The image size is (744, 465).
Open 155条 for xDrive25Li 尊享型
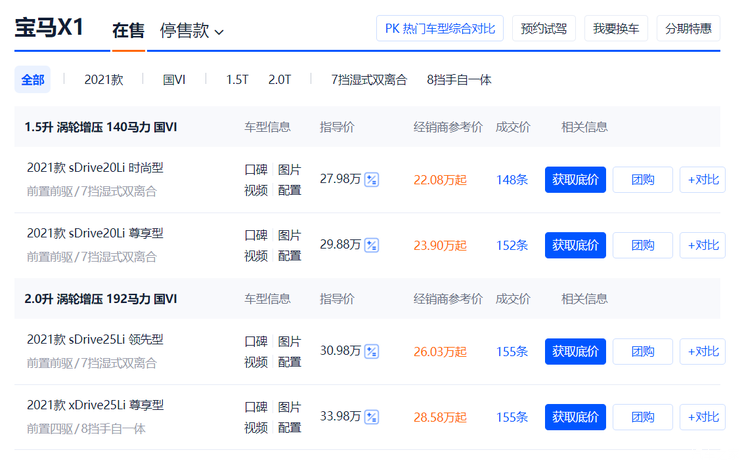(512, 417)
